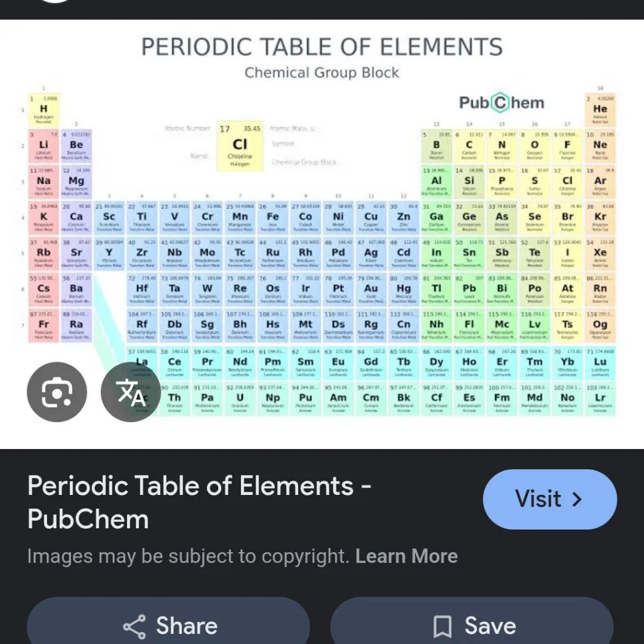This screenshot has width=644, height=644.
Task: Click the 'PERIODIC TABLE OF ELEMENTS' image heading
Action: pos(321,47)
